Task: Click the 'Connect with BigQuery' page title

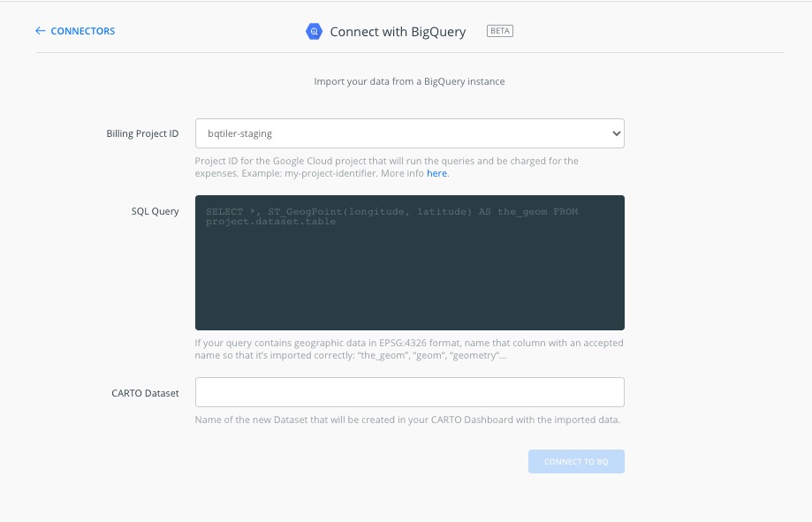Action: pos(398,31)
